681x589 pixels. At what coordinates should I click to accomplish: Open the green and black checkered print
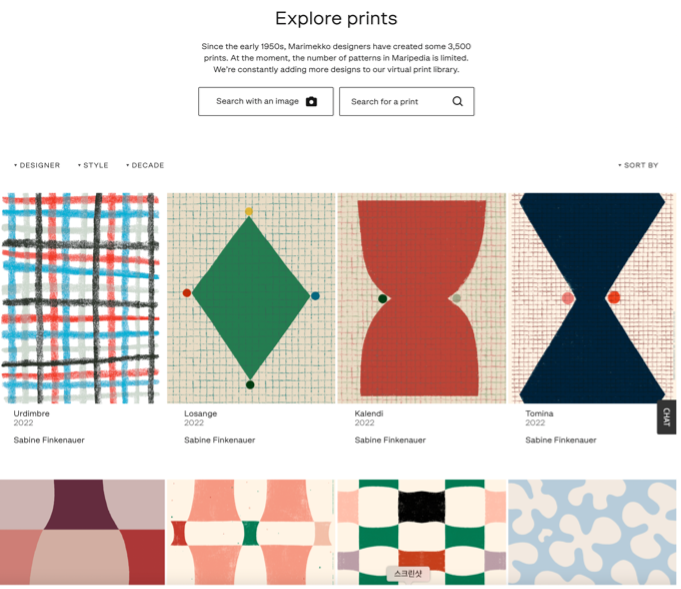[422, 532]
